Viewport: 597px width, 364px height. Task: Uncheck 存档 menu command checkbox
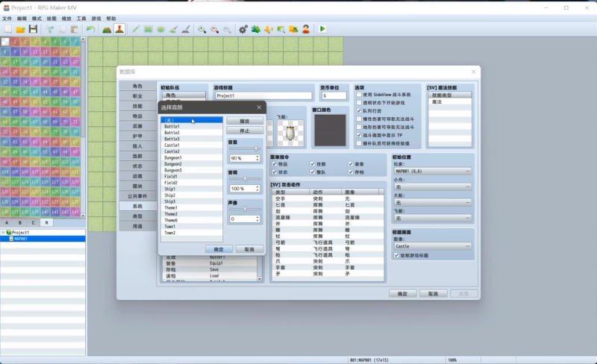coord(351,172)
